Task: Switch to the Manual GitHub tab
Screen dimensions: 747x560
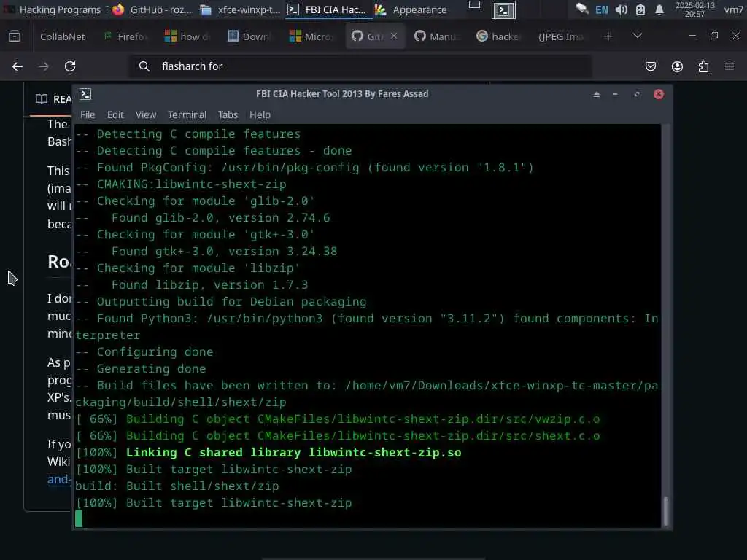Action: click(438, 36)
